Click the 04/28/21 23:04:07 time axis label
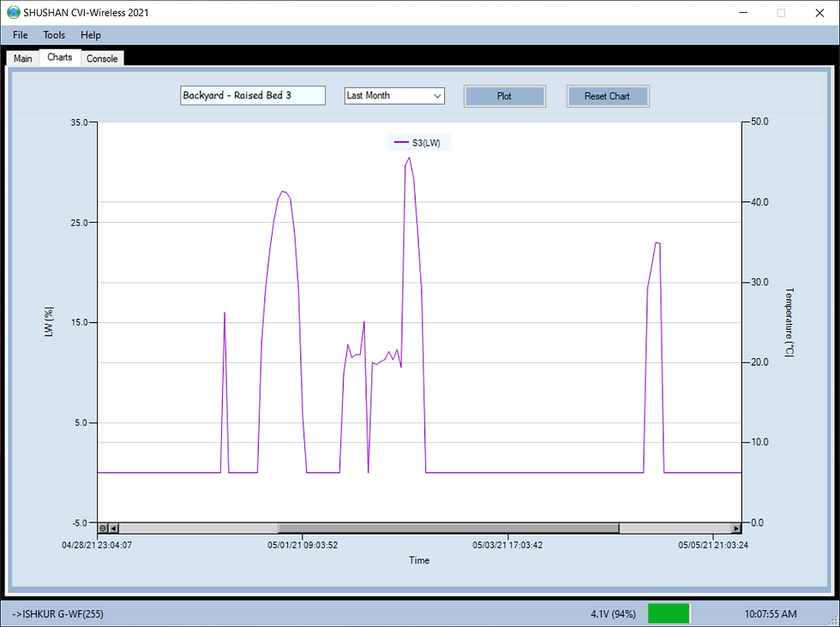840x627 pixels. click(x=97, y=546)
